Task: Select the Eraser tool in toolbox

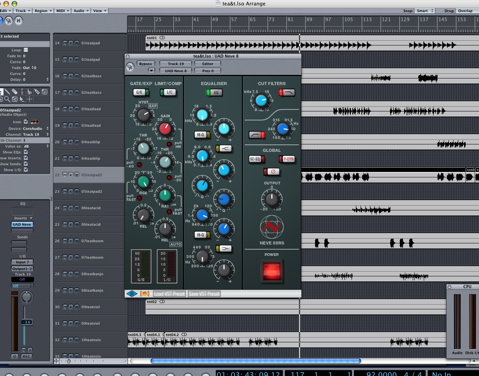Action: [x=15, y=92]
